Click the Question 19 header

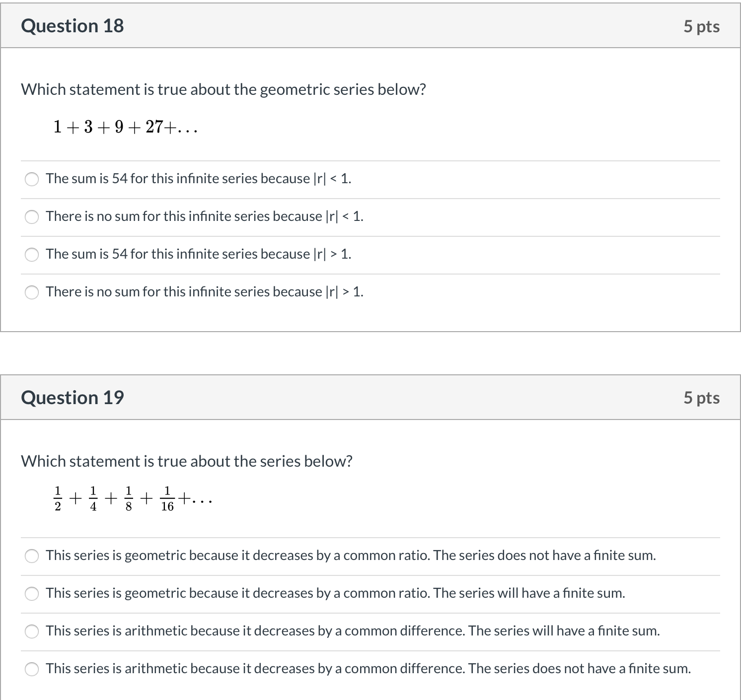73,397
